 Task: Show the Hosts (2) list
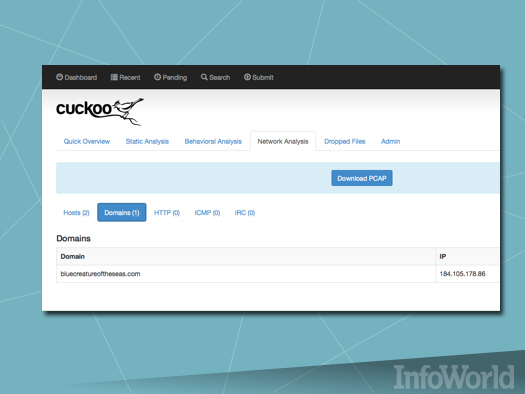76,213
